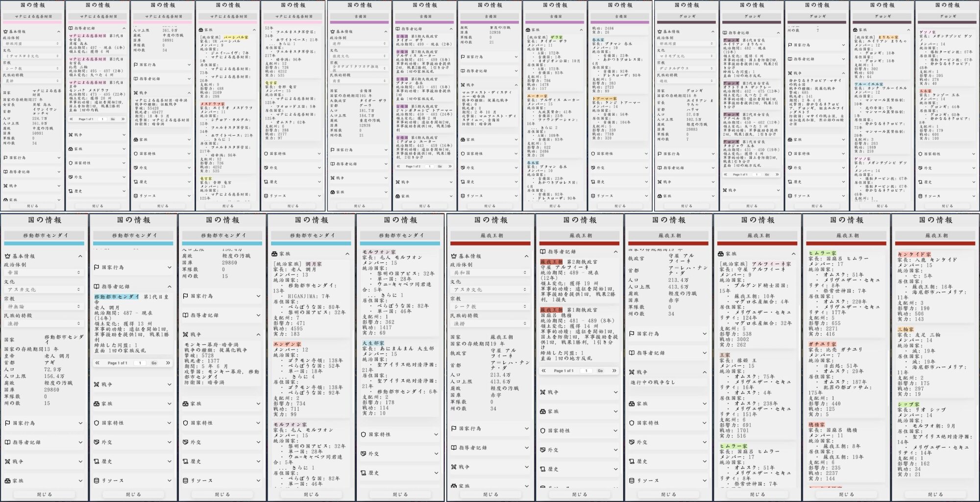Click the メスドラフ家 family name
This screenshot has height=502, width=980.
click(x=213, y=104)
